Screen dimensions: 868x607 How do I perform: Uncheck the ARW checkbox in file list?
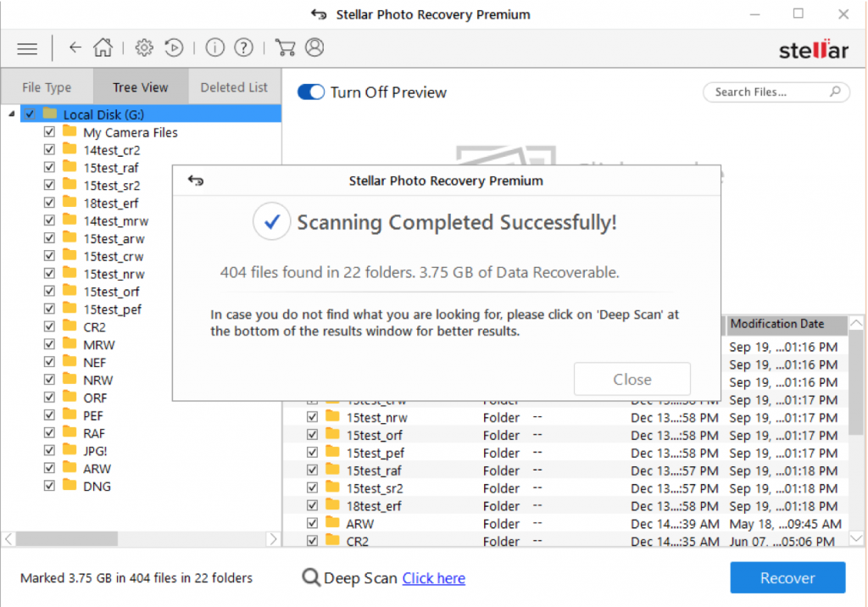(x=312, y=523)
